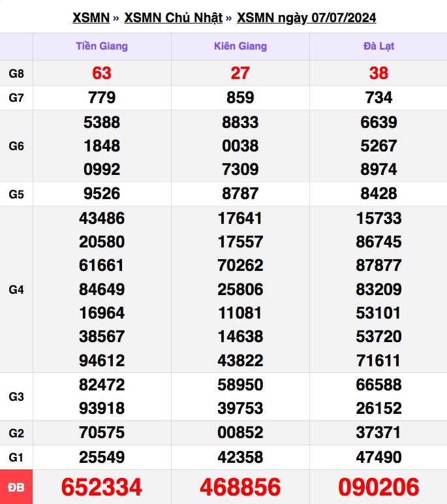The width and height of the screenshot is (447, 504).
Task: Select G6 number 5388
Action: [x=102, y=122]
